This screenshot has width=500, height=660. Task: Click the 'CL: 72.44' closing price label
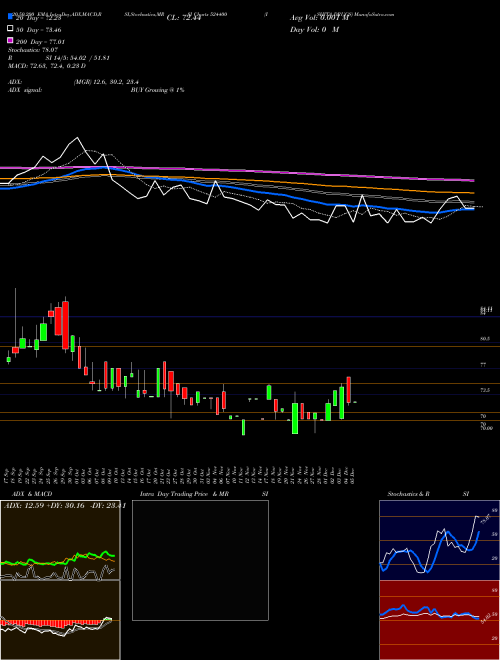(184, 18)
